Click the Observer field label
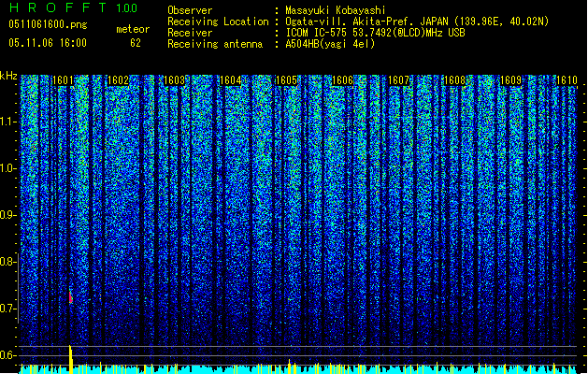This screenshot has height=374, width=588. click(190, 10)
